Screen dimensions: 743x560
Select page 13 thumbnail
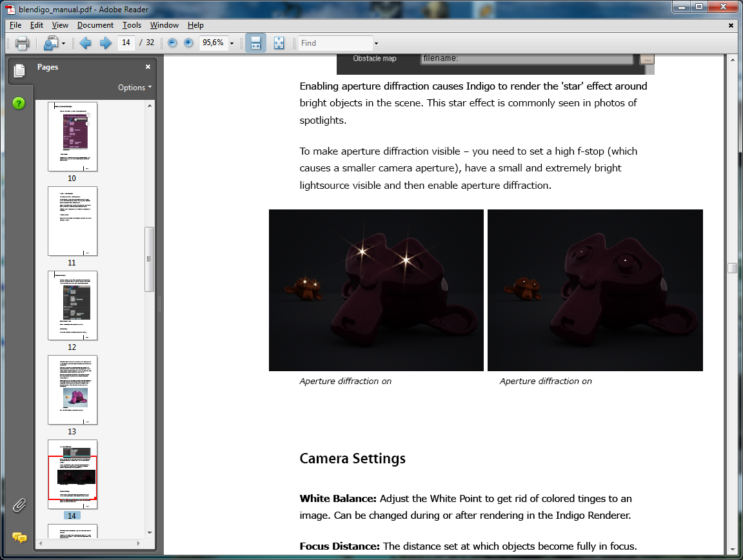[x=72, y=390]
